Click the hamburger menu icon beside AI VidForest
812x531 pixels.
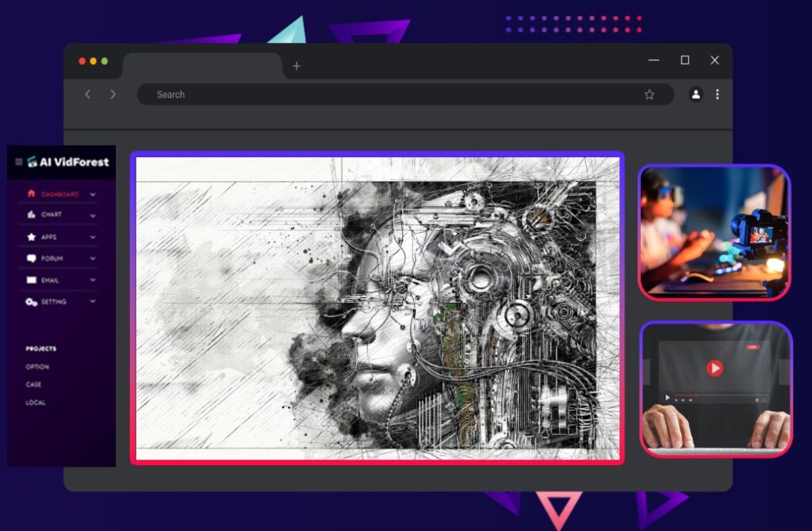(19, 162)
